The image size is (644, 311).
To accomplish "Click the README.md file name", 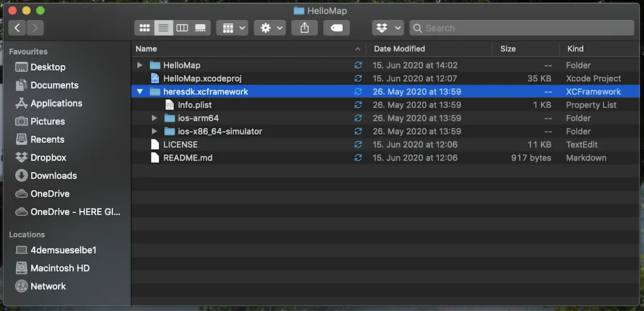I will pos(187,157).
